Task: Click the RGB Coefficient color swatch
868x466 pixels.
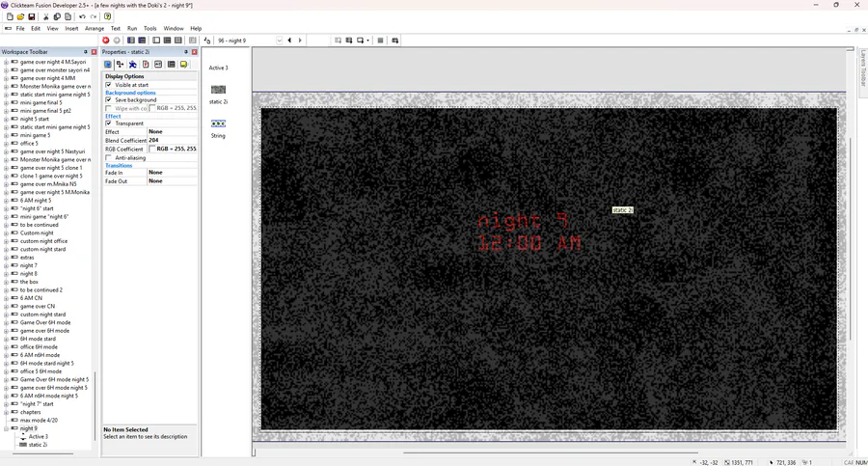Action: pyautogui.click(x=152, y=149)
